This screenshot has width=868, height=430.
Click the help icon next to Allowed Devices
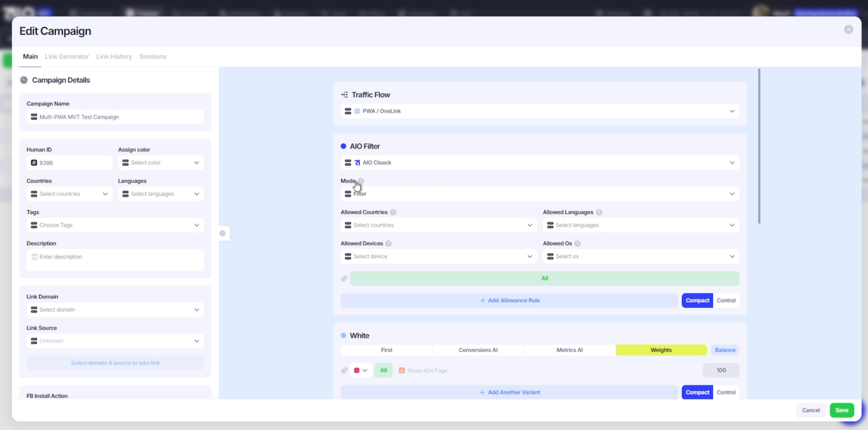pos(388,244)
